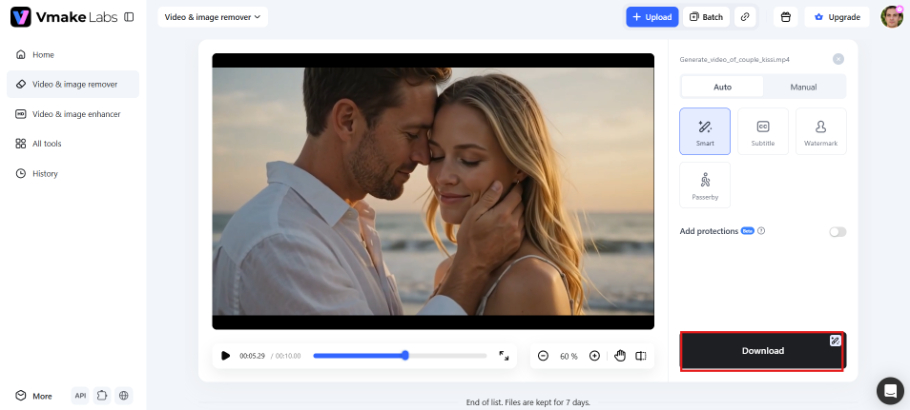Click the API button
Viewport: 910px width, 410px height.
click(x=80, y=396)
